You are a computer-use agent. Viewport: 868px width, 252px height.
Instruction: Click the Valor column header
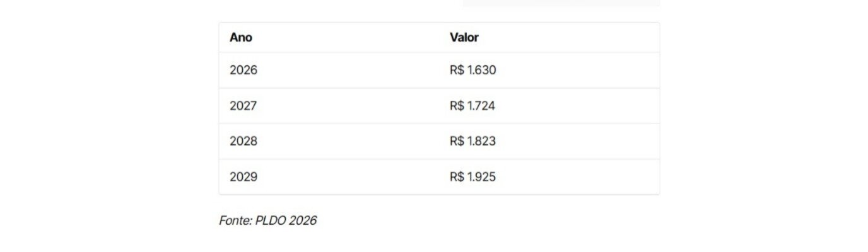tap(464, 37)
